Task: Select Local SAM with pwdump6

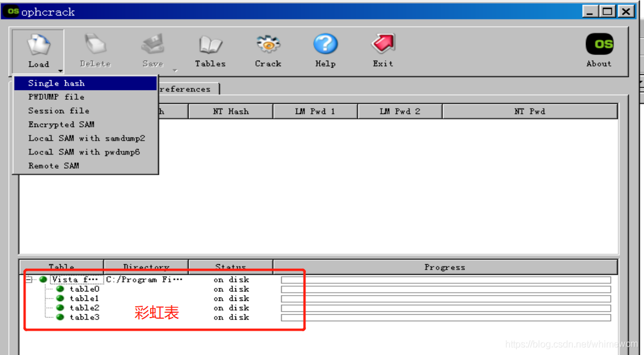Action: [x=85, y=152]
